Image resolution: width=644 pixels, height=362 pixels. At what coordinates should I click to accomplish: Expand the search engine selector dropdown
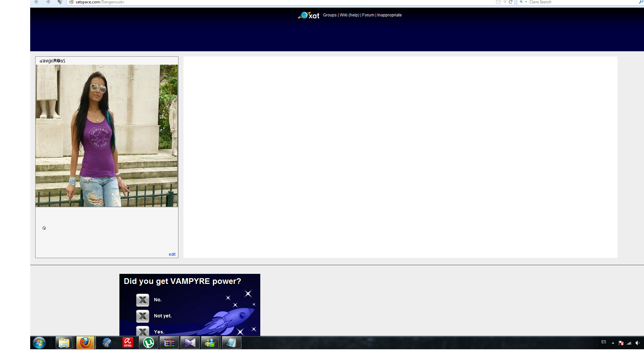point(526,2)
